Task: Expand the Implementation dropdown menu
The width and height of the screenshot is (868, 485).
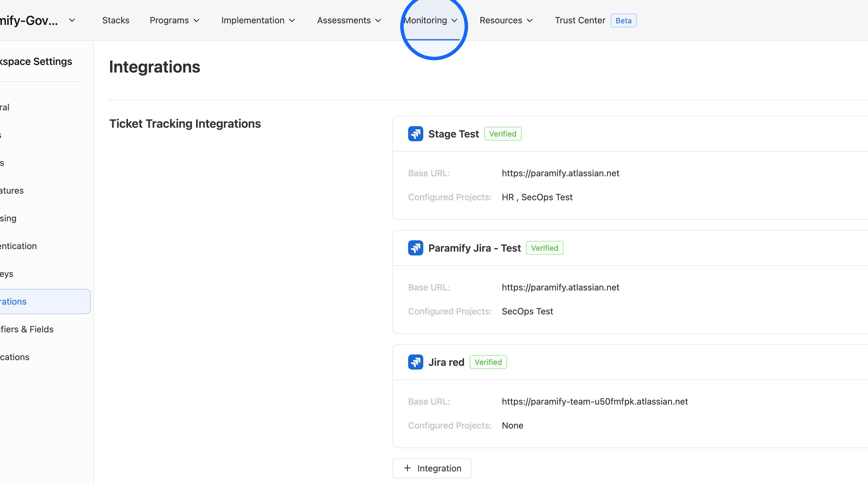Action: click(258, 20)
